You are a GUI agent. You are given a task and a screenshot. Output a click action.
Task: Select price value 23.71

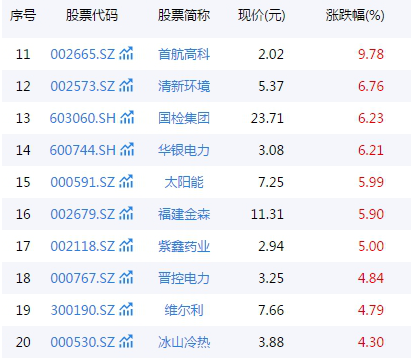(267, 118)
